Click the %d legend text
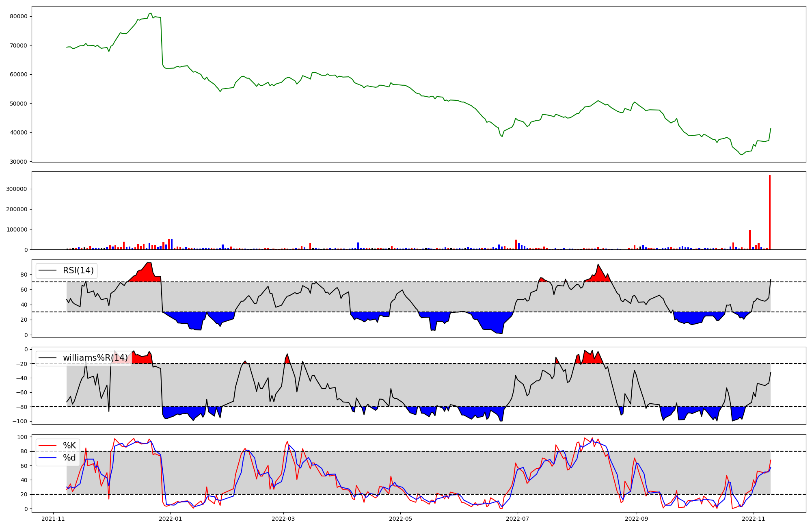This screenshot has width=812, height=528. tap(69, 458)
